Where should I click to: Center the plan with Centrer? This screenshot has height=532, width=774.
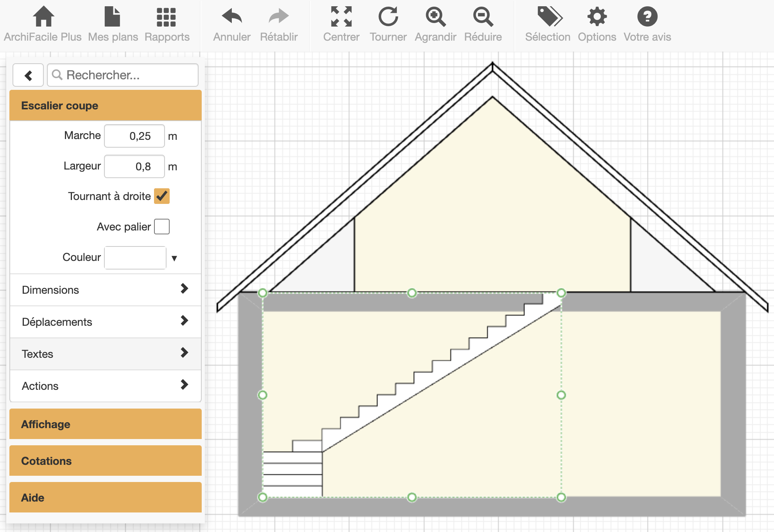point(341,17)
